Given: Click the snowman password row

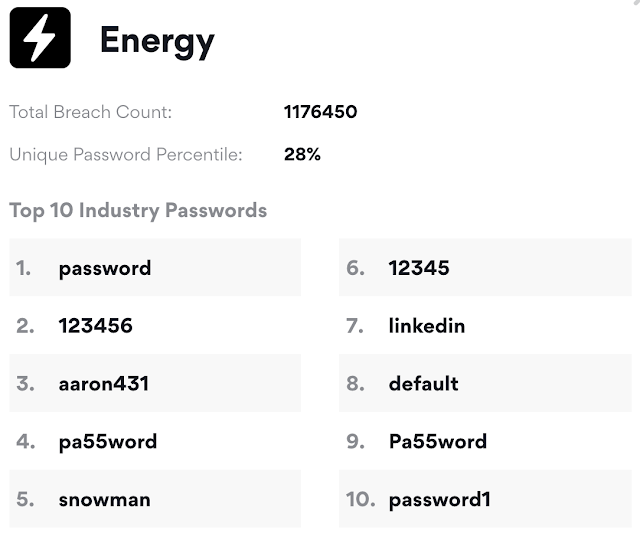Looking at the screenshot, I should click(155, 499).
